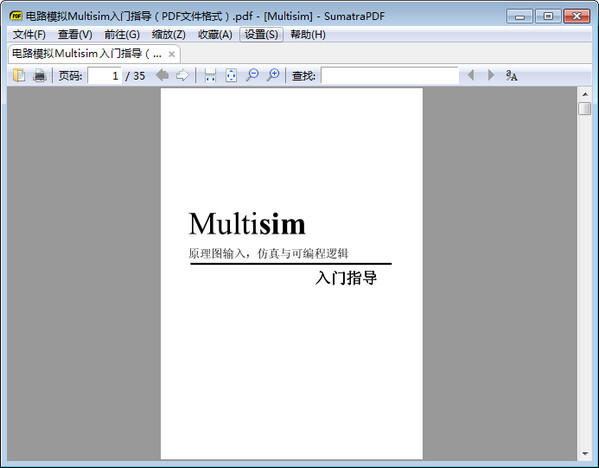Click the scrollbar up arrow

(584, 94)
